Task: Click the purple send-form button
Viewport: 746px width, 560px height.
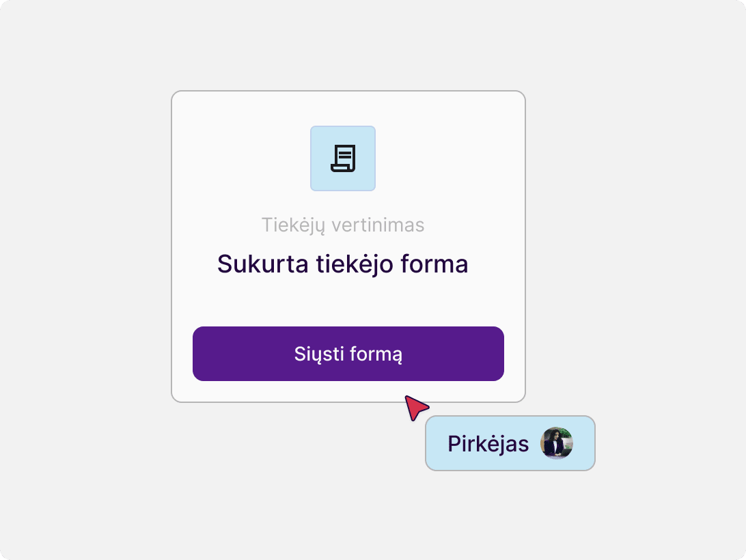Action: [x=348, y=353]
